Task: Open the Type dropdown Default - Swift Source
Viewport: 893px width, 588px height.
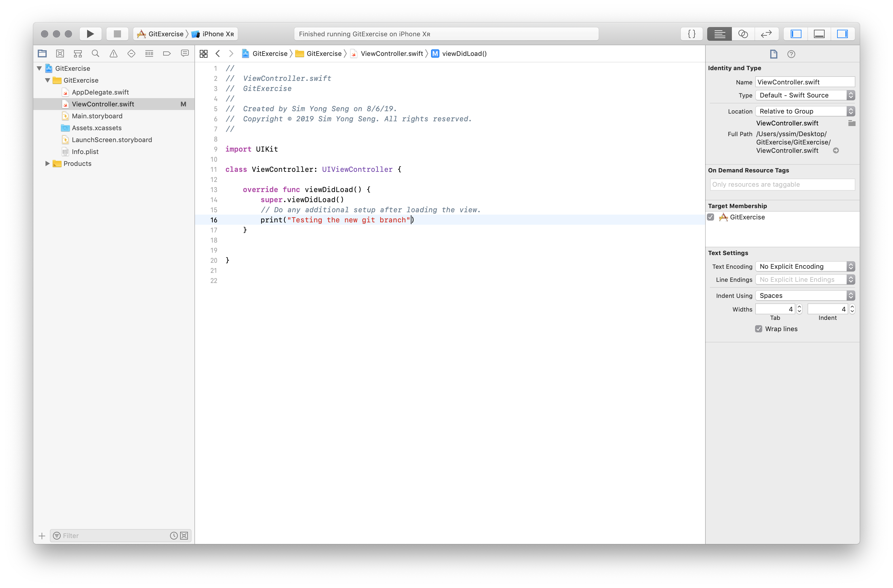Action: [805, 95]
